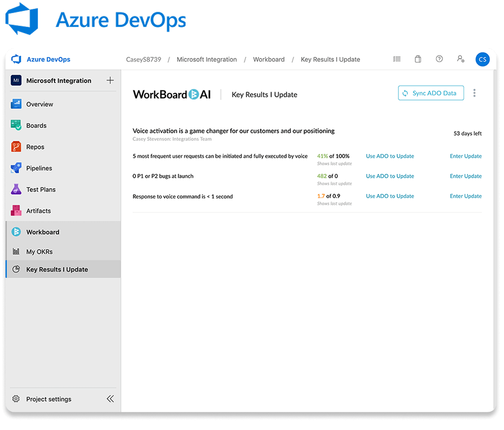Click the '41% of 100%' value

coord(333,156)
